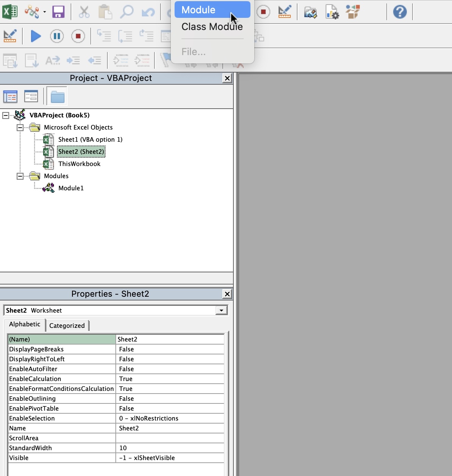This screenshot has width=452, height=476.
Task: Click the EnableCalculation value True
Action: 170,379
